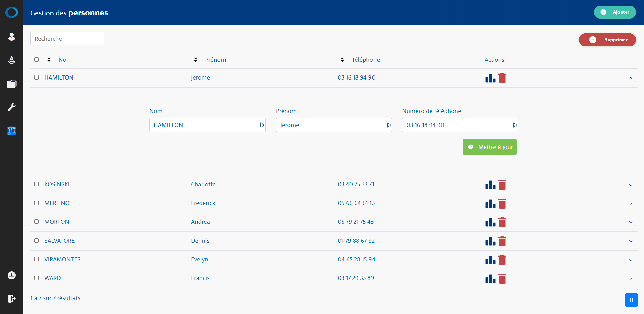Expand the MORTON row details

pos(631,222)
